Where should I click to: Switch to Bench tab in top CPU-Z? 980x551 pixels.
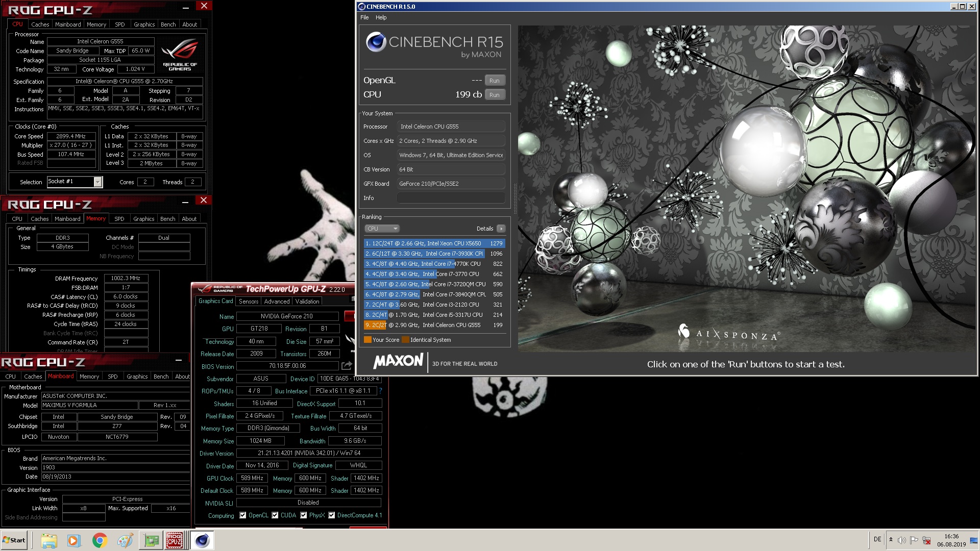click(168, 24)
